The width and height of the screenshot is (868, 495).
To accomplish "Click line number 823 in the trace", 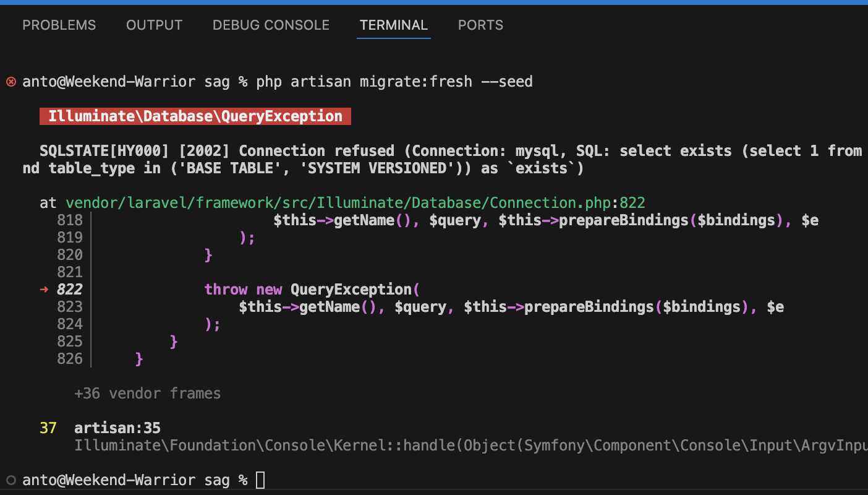I will tap(70, 307).
